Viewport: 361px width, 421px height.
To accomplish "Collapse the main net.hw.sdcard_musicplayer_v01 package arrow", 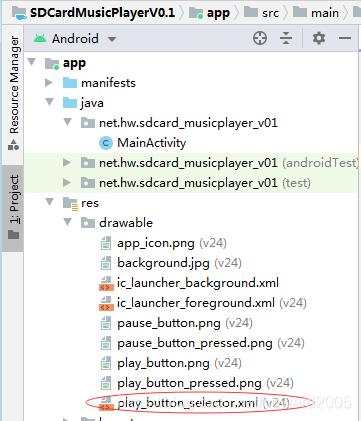I will (68, 122).
